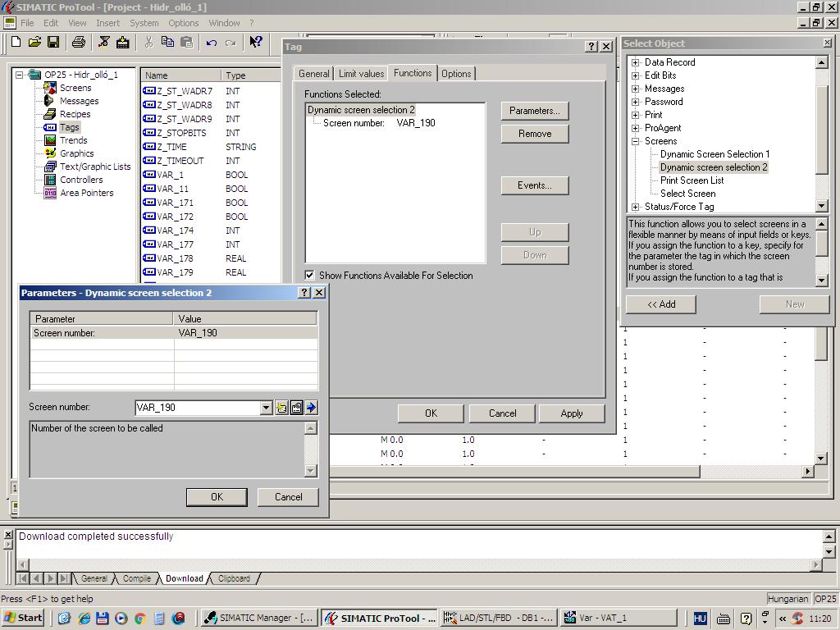Expand the Data Record node in Select Object

click(636, 62)
